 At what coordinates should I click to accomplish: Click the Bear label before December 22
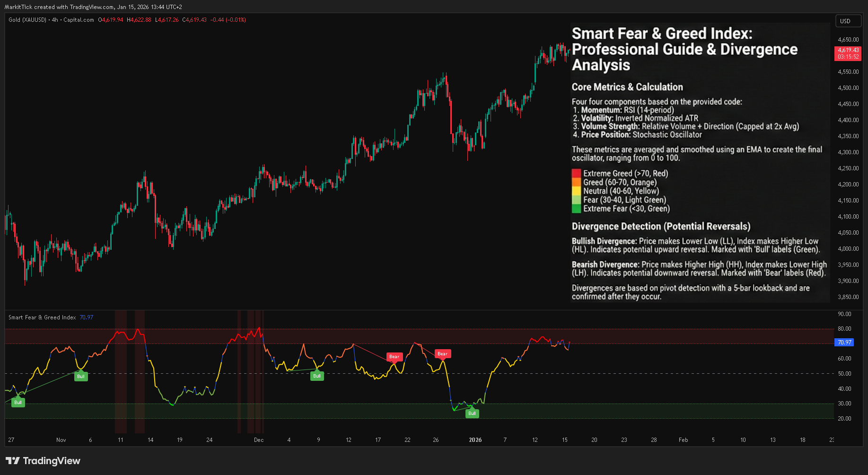395,357
